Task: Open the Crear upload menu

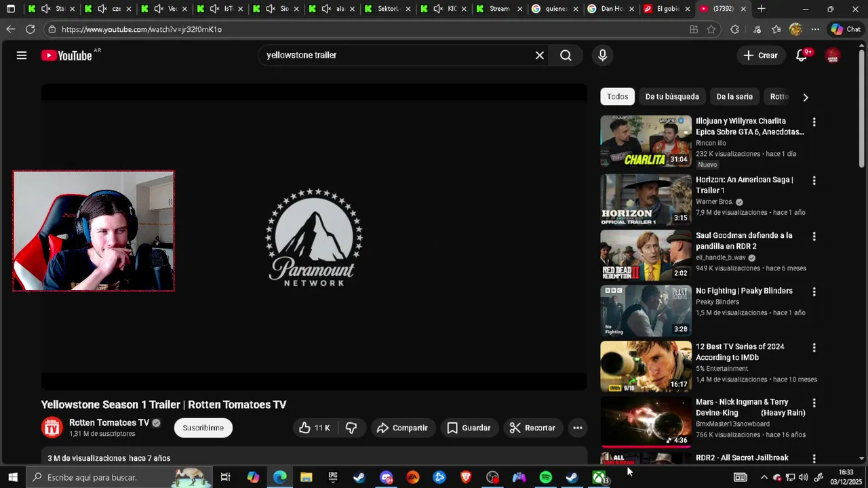Action: point(760,56)
